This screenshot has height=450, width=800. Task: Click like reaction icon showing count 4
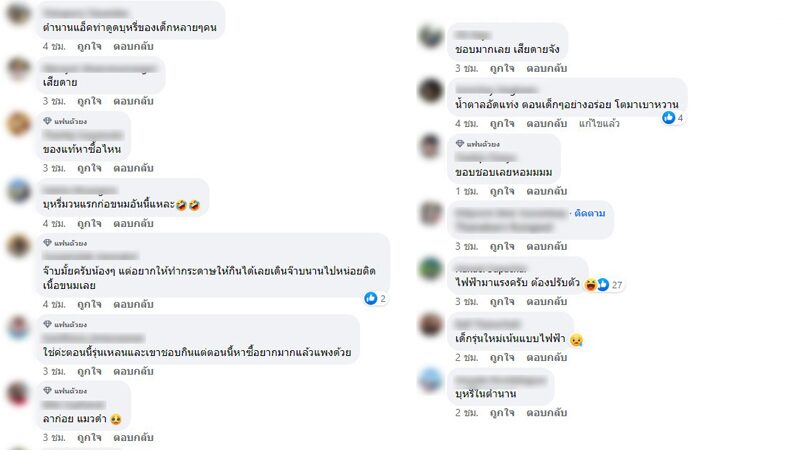pos(668,118)
